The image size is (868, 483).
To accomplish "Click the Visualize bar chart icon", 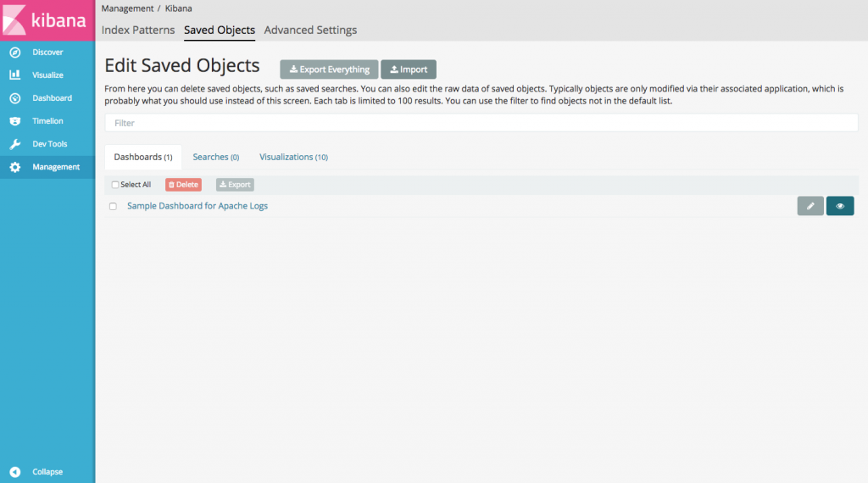I will (x=15, y=75).
